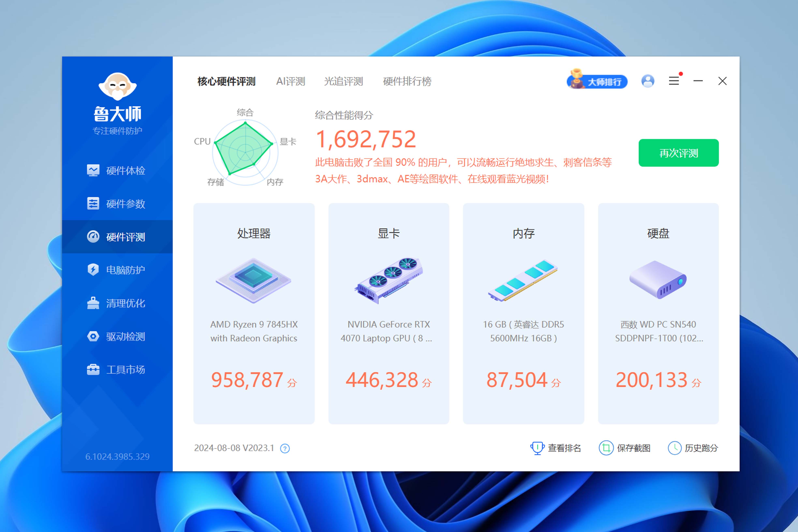798x532 pixels.
Task: Click the 6.1024.3985.329 build number
Action: point(117,457)
